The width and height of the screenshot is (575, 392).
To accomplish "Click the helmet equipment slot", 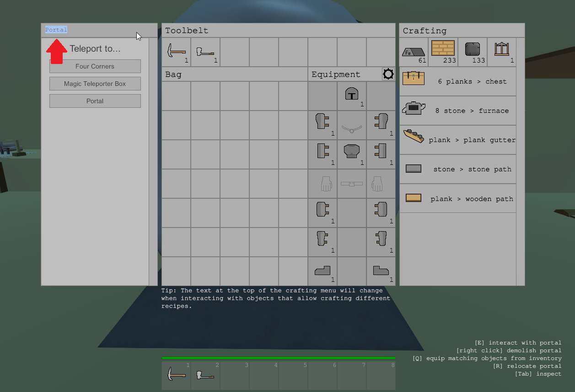I will [x=352, y=96].
